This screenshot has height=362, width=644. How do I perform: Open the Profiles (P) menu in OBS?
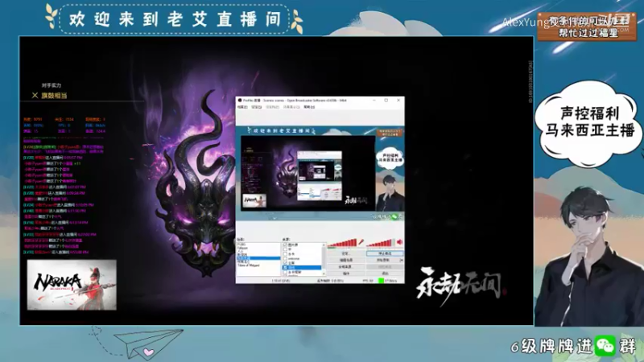pos(272,107)
